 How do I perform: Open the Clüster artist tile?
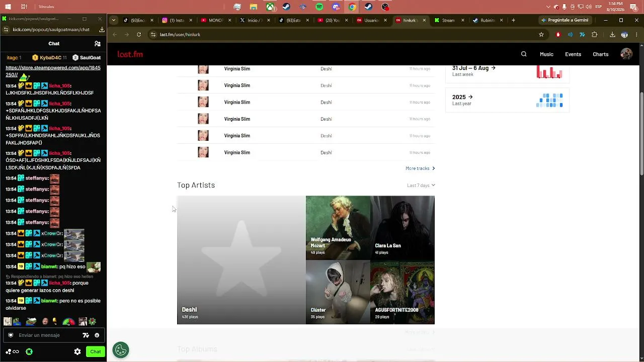pos(338,292)
